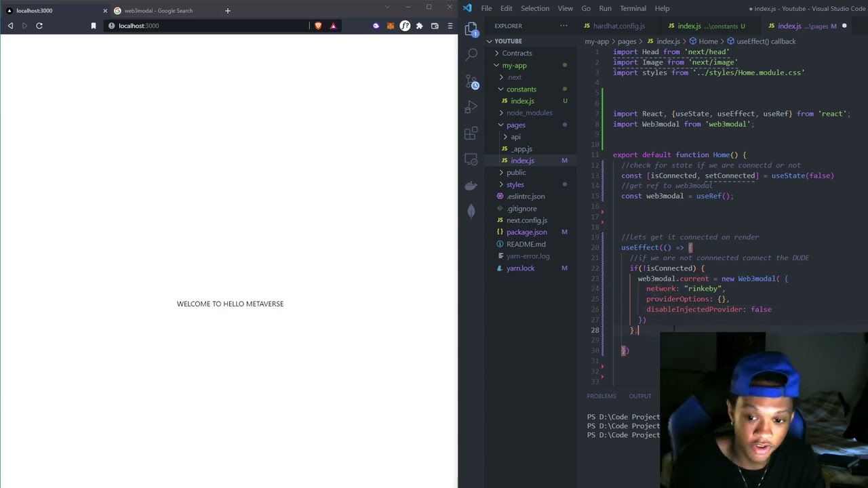The height and width of the screenshot is (488, 868).
Task: Open Brave Shields lion icon
Action: [318, 26]
